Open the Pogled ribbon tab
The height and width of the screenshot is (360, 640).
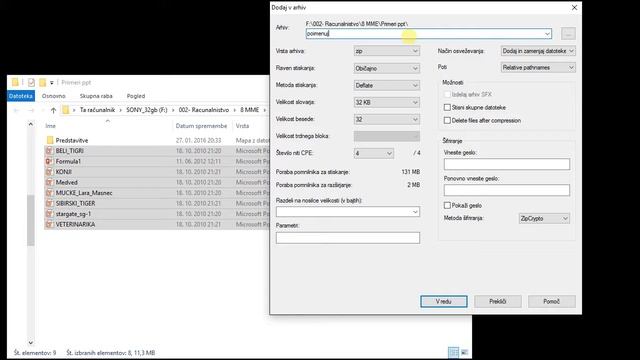[136, 96]
